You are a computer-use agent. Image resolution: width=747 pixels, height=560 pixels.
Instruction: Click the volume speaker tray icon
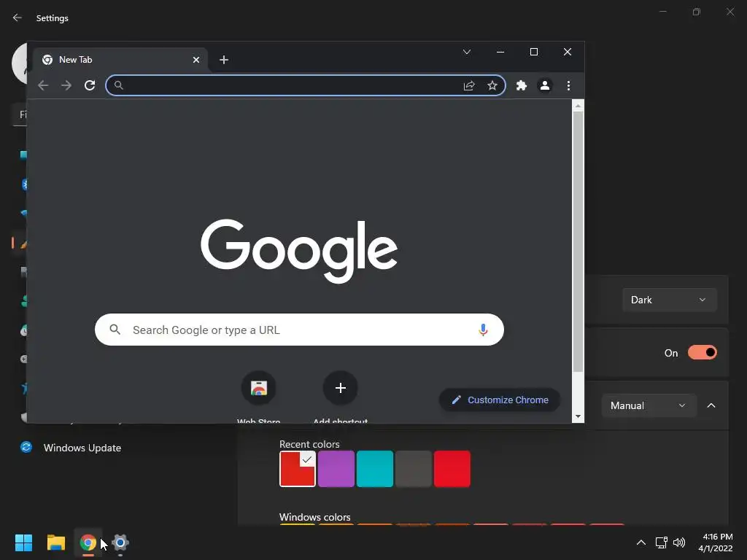(679, 542)
